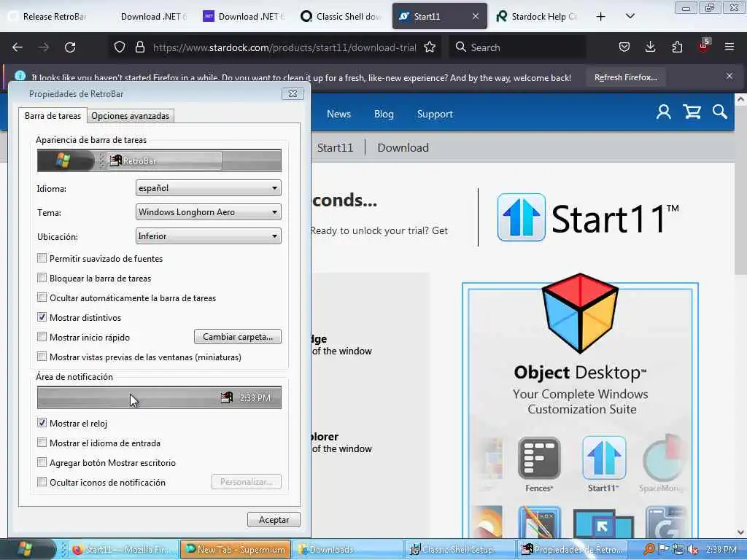This screenshot has height=560, width=747.
Task: Open the Firefox downloads panel
Action: pyautogui.click(x=650, y=47)
